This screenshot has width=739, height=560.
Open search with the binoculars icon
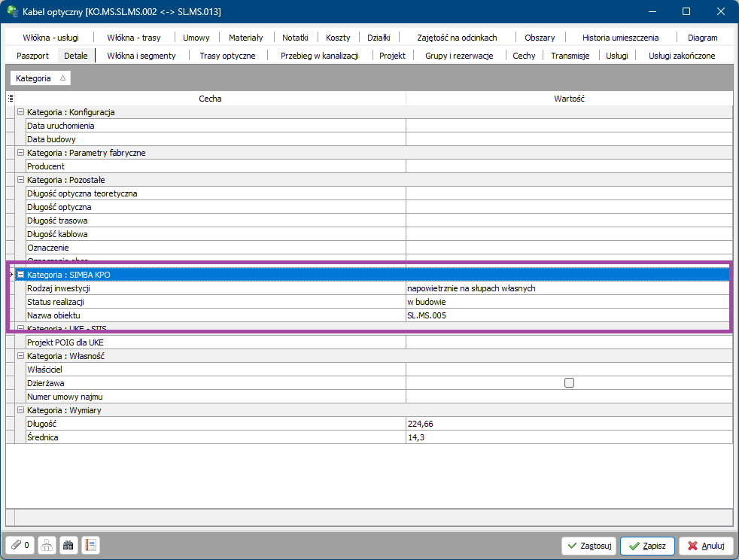click(x=68, y=546)
